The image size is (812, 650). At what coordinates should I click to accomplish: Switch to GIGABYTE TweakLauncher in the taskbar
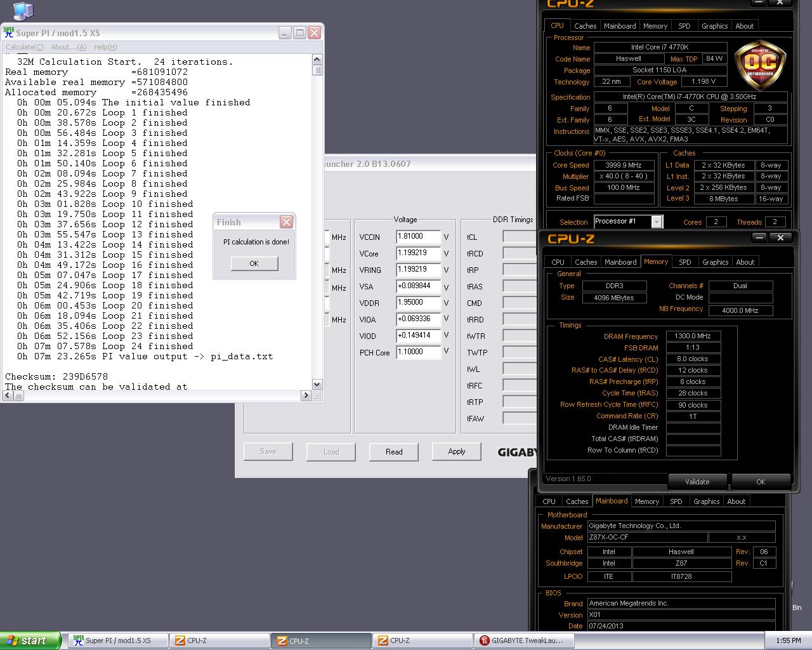pyautogui.click(x=525, y=640)
